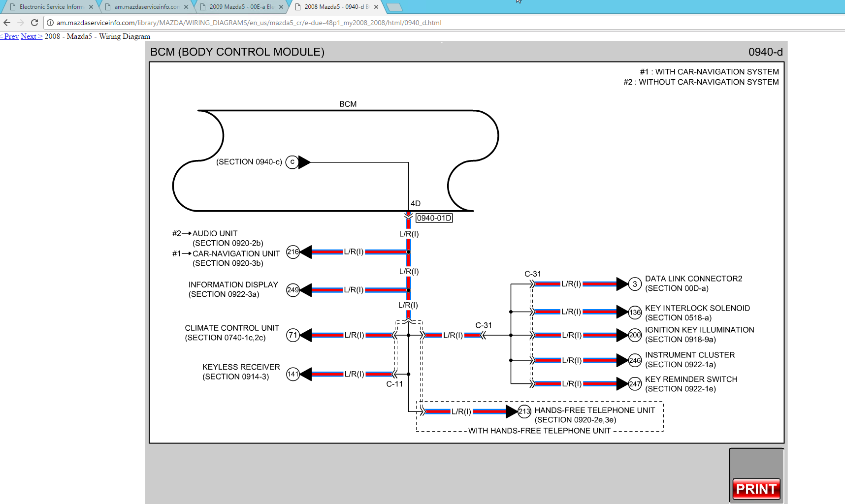The image size is (845, 504).
Task: Close the 2009 Mazda5 tab
Action: point(281,7)
